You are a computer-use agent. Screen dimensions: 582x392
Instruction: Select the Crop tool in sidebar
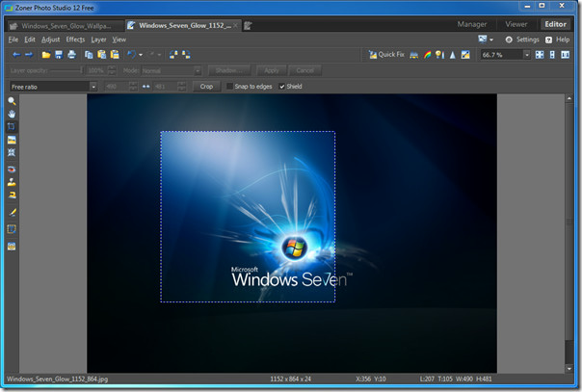(12, 126)
